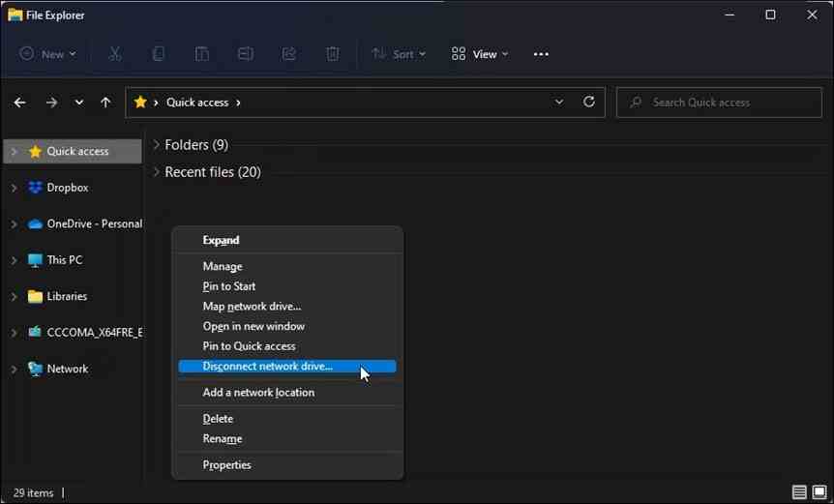834x504 pixels.
Task: Expand Dropbox tree node chevron
Action: tap(14, 188)
